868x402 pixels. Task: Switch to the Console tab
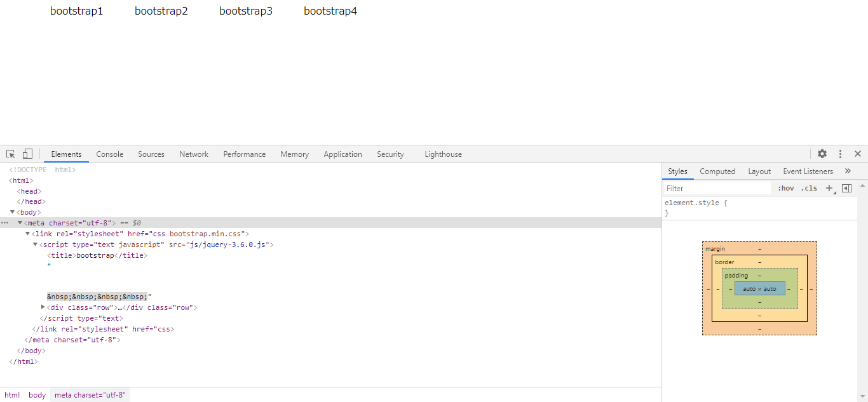[109, 154]
